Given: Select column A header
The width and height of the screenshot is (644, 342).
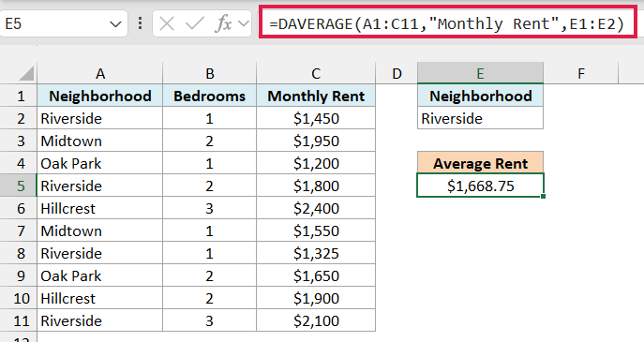Looking at the screenshot, I should [99, 73].
